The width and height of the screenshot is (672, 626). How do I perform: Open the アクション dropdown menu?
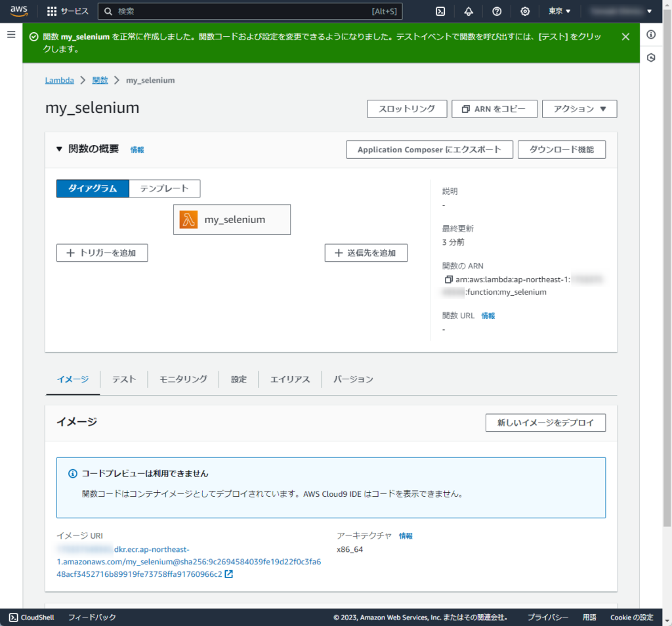[x=579, y=109]
